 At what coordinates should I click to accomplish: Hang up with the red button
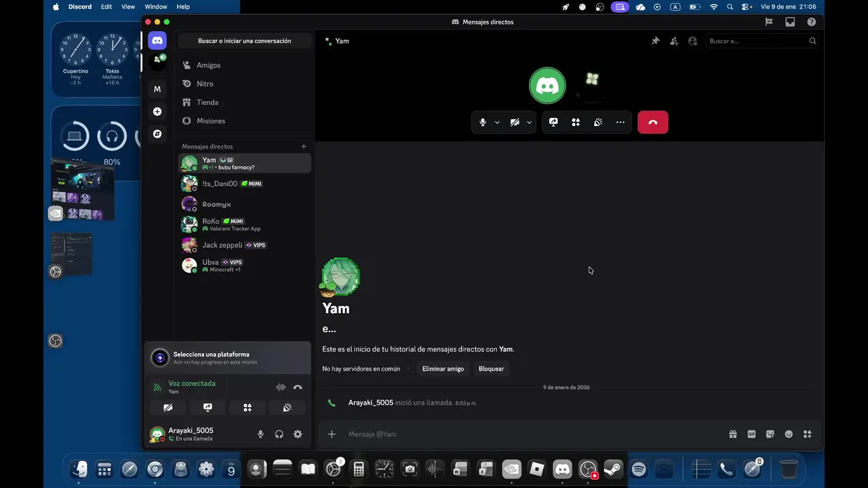click(653, 122)
